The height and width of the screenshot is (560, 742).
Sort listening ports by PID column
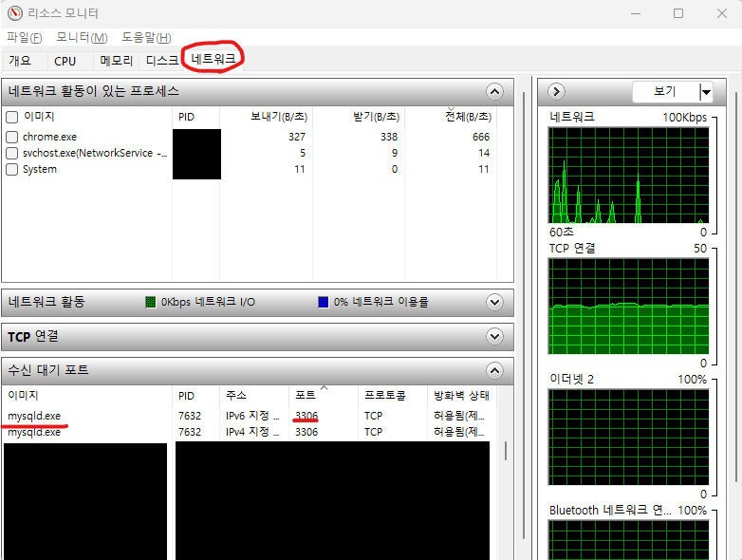click(x=195, y=395)
